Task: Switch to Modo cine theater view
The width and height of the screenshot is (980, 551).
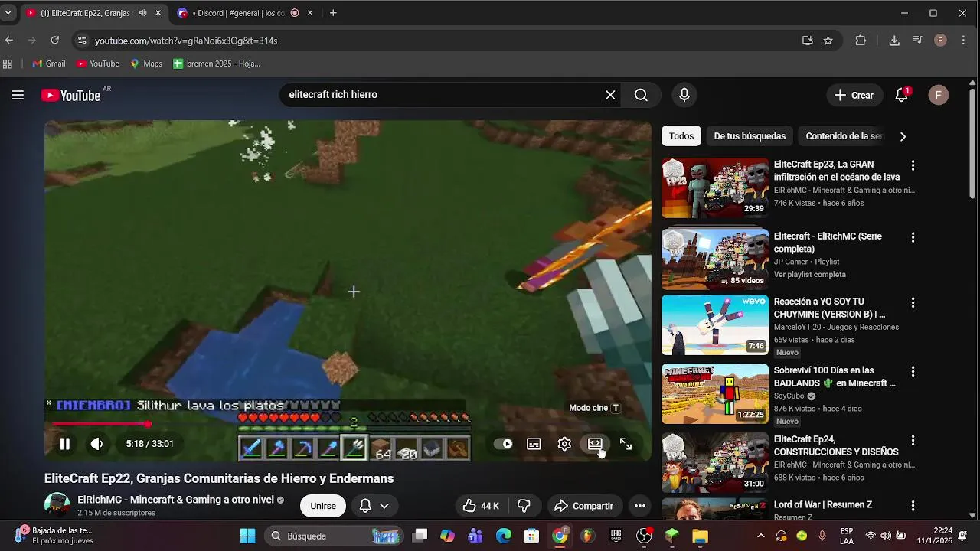Action: tap(595, 444)
